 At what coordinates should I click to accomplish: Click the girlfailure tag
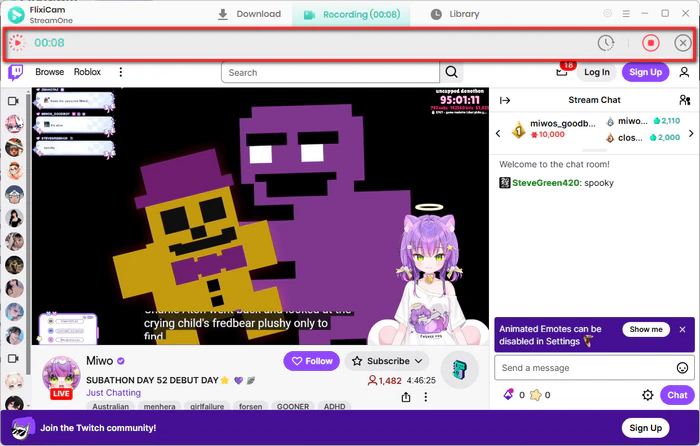point(207,406)
